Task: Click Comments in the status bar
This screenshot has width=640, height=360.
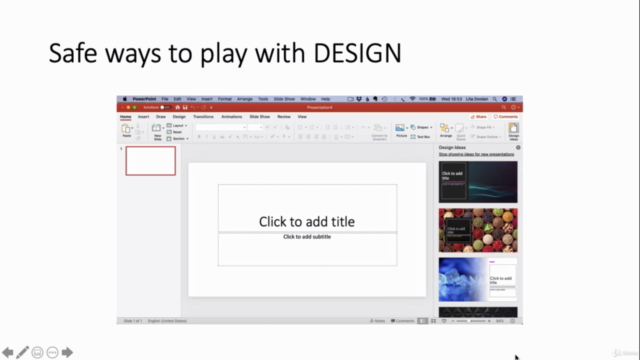Action: pyautogui.click(x=402, y=321)
